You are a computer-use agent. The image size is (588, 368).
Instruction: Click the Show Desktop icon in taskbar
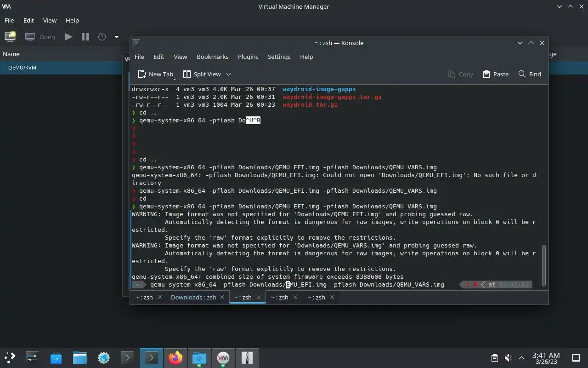[x=576, y=357]
